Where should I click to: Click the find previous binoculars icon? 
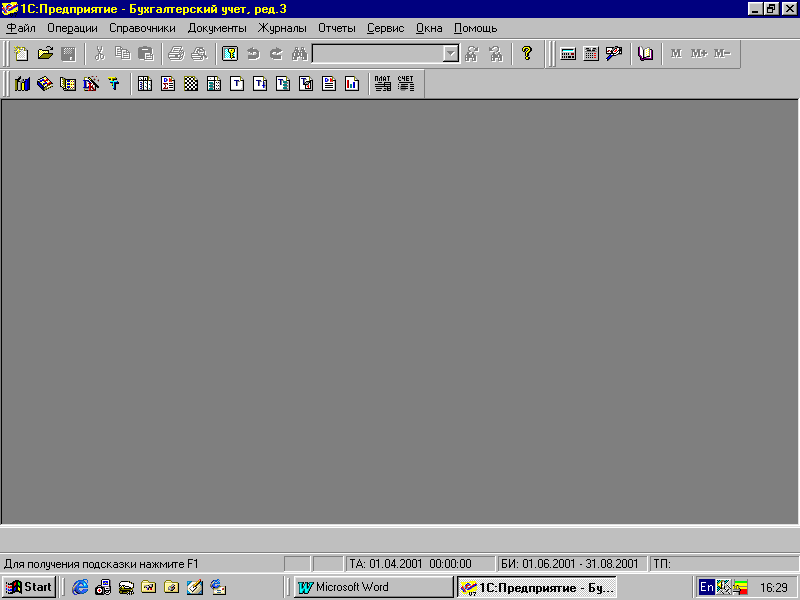pos(495,54)
